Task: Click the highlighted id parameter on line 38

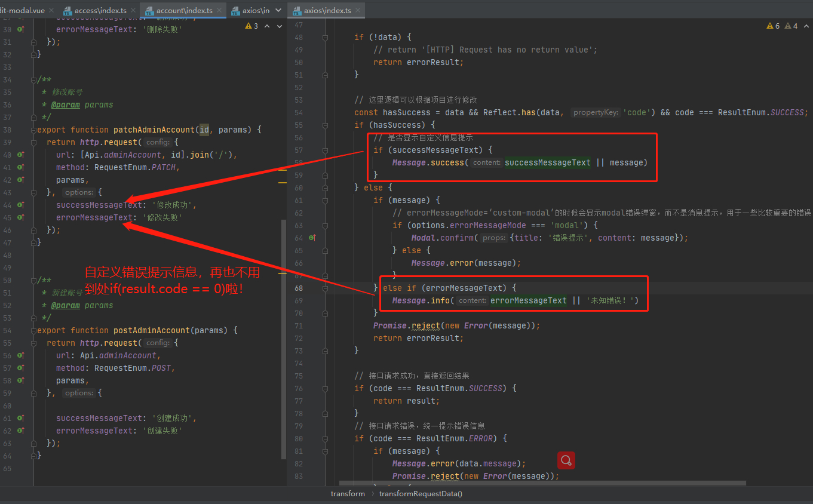Action: pos(204,130)
